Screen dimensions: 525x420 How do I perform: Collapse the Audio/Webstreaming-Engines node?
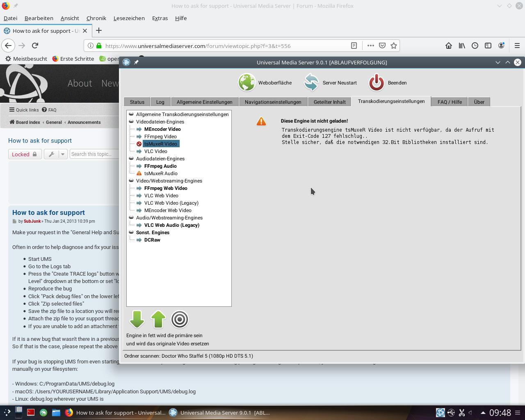131,217
